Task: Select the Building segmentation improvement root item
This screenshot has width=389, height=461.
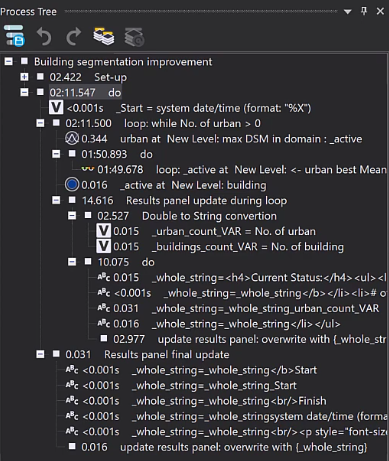Action: point(123,62)
